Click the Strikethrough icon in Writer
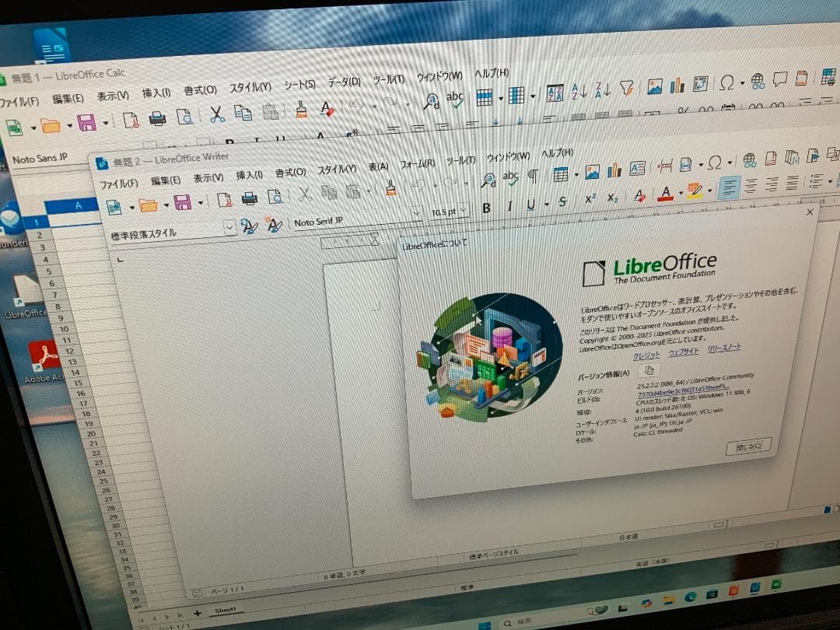 [562, 202]
